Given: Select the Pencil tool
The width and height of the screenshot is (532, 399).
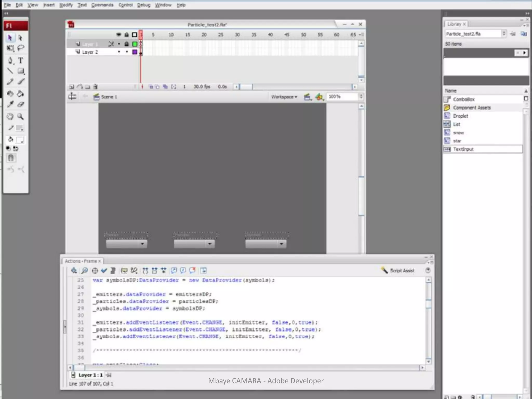Looking at the screenshot, I should (x=10, y=82).
